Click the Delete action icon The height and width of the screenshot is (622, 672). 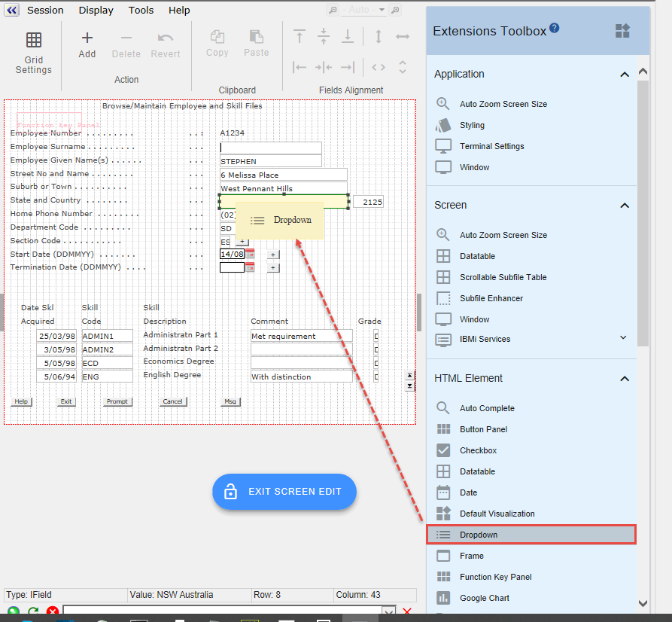pyautogui.click(x=126, y=45)
